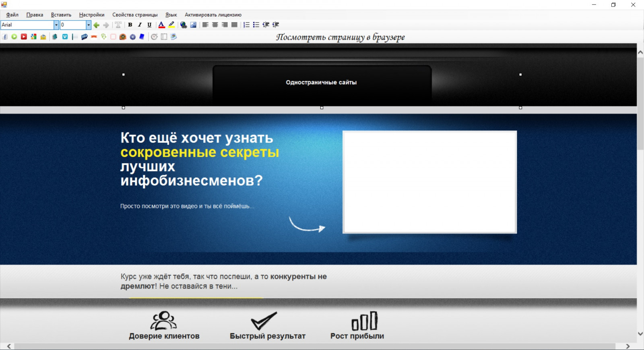Click the Быстрый результат label

268,336
